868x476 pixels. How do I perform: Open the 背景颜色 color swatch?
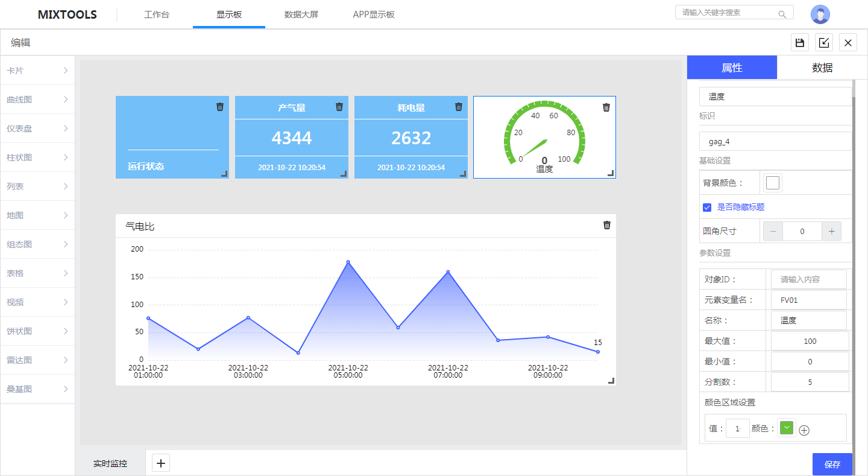pyautogui.click(x=773, y=183)
